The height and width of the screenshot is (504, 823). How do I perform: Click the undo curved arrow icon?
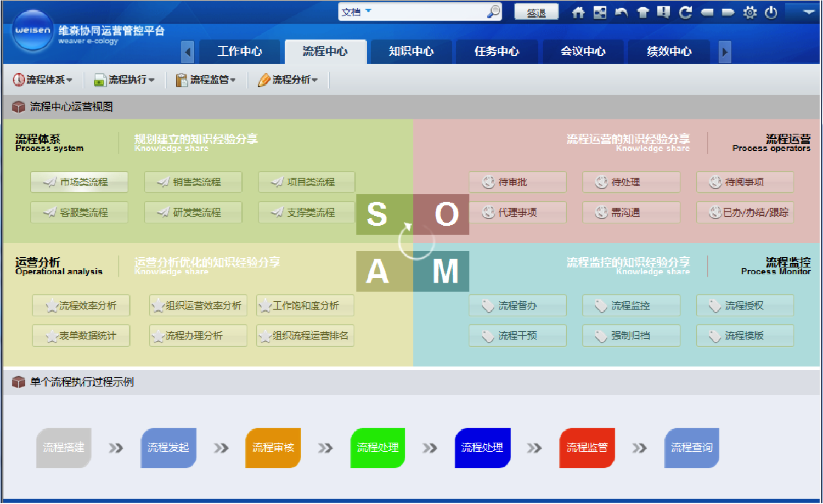pos(621,13)
